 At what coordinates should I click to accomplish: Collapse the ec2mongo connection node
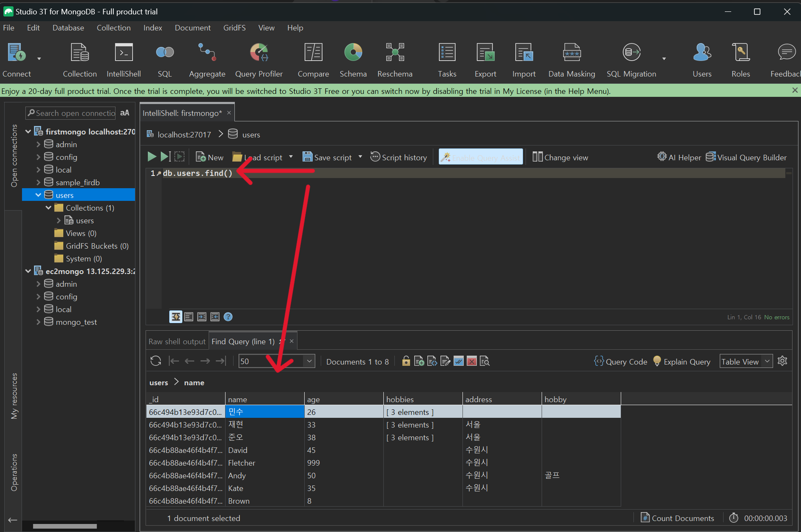pyautogui.click(x=28, y=271)
